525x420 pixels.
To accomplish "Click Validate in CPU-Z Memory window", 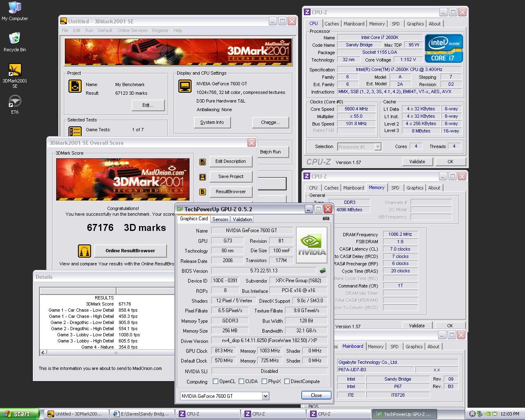I will coord(417,326).
